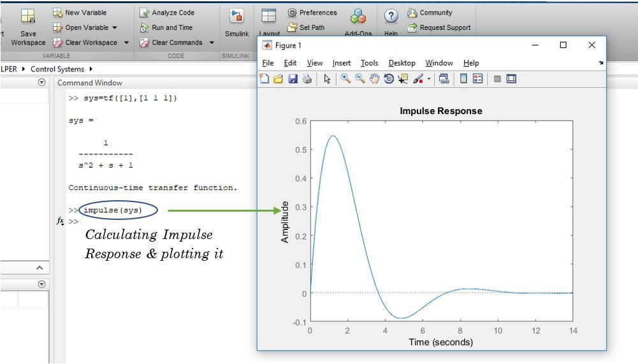Click New Variable in the ribbon

point(80,13)
